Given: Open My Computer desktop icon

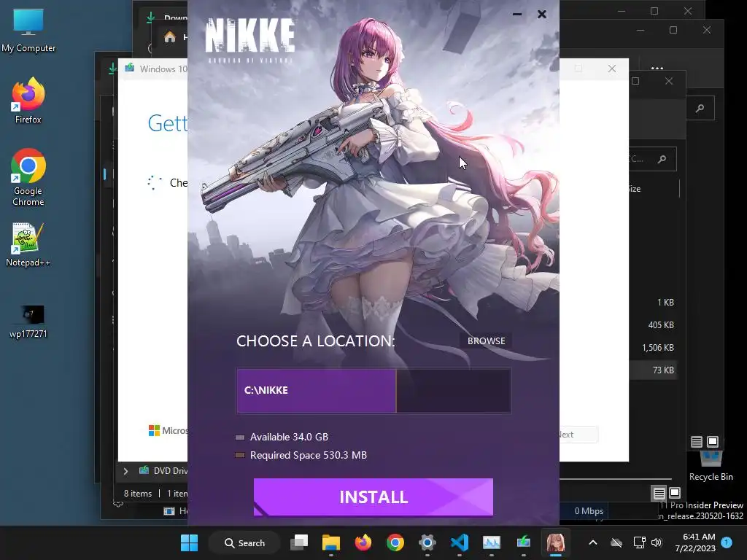Looking at the screenshot, I should [28, 31].
